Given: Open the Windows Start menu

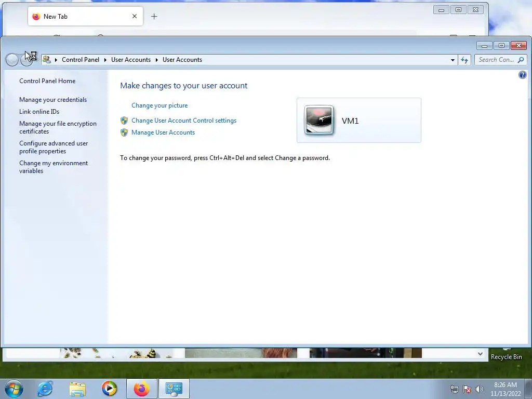Looking at the screenshot, I should (x=14, y=389).
